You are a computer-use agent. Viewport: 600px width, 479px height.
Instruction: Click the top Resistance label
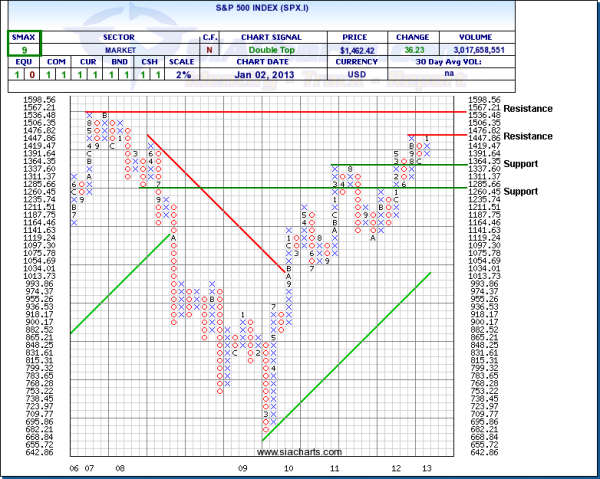point(529,107)
